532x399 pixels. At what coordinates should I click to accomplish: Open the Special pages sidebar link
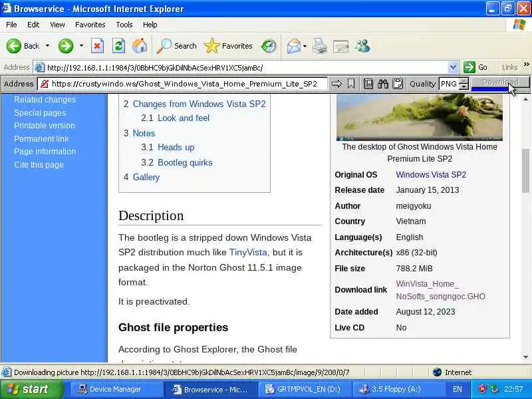[40, 113]
